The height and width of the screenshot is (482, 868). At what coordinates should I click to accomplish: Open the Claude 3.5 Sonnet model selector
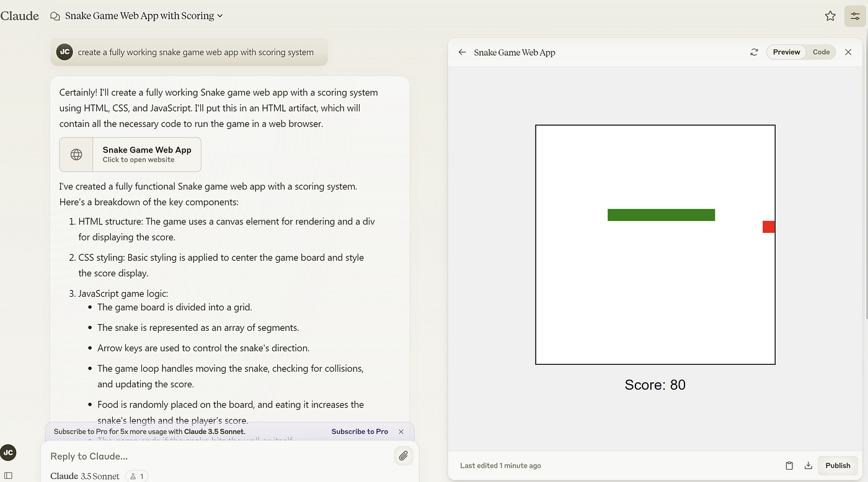tap(85, 476)
